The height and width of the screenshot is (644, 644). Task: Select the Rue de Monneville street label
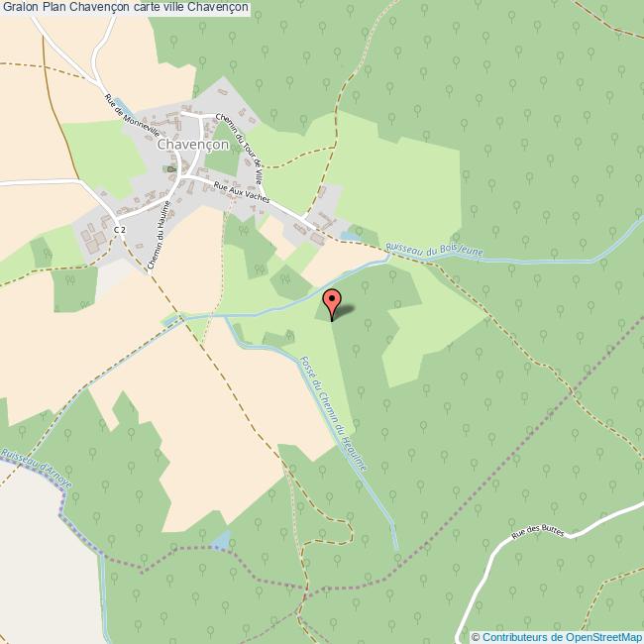[132, 116]
